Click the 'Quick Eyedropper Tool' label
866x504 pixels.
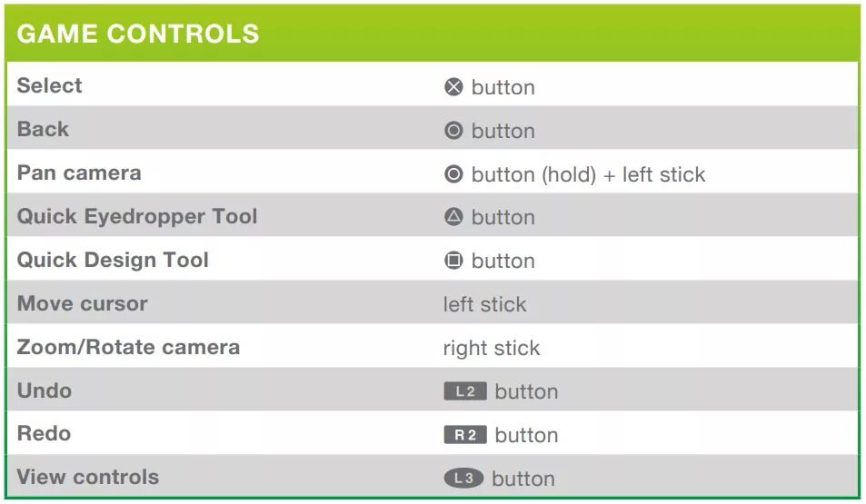[x=137, y=216]
